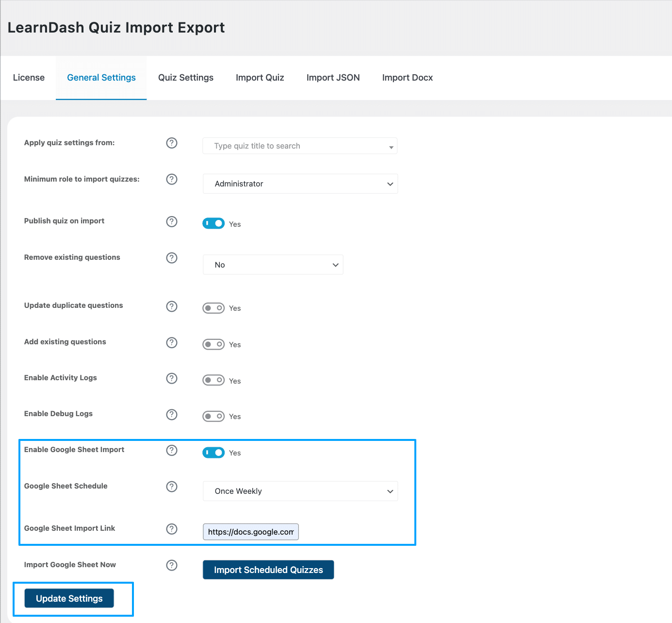The height and width of the screenshot is (623, 672).
Task: Open help icon for Update duplicate questions
Action: (x=172, y=306)
